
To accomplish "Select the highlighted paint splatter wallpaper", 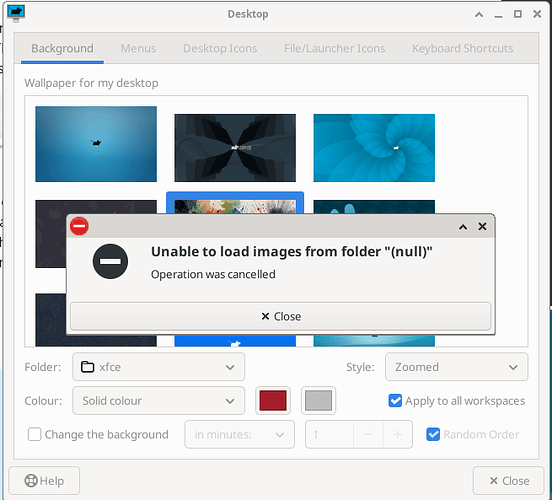I will [x=235, y=203].
